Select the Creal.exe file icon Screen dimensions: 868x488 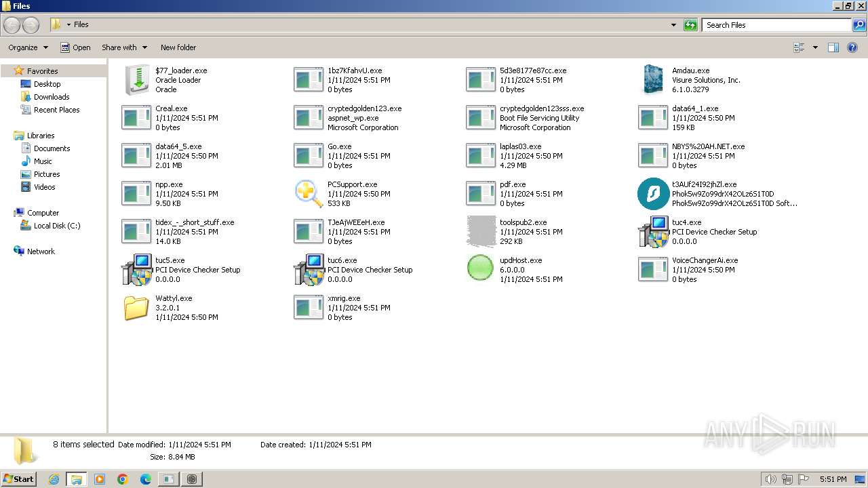tap(136, 118)
